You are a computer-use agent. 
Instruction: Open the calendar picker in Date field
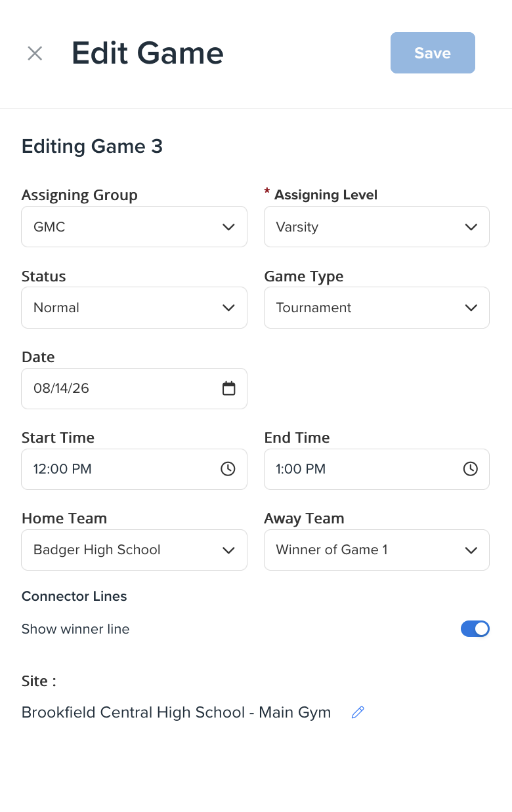pyautogui.click(x=228, y=388)
